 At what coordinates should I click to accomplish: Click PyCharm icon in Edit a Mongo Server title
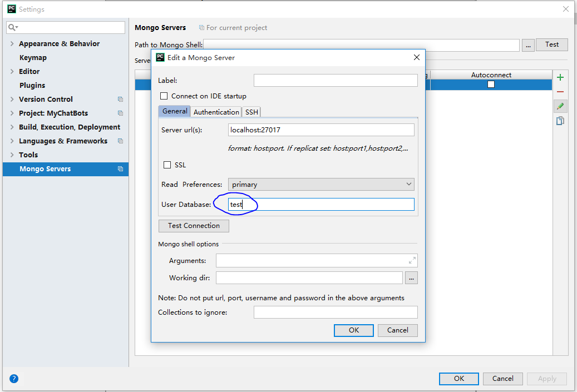[160, 57]
